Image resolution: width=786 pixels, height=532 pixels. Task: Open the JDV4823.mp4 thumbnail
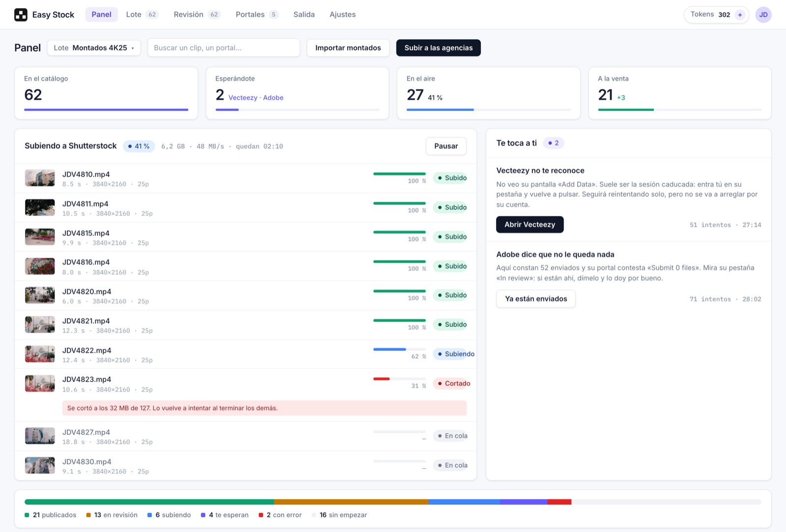(40, 383)
